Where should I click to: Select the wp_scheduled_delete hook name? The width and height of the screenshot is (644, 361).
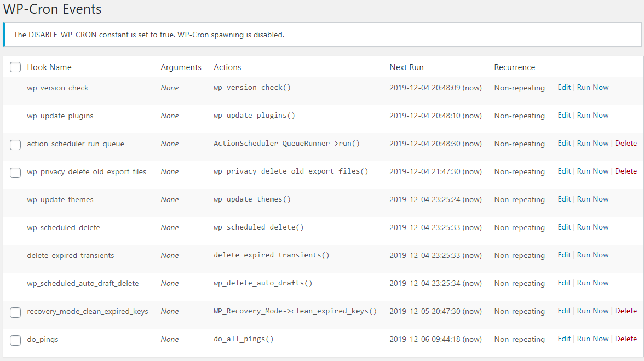[x=64, y=227]
